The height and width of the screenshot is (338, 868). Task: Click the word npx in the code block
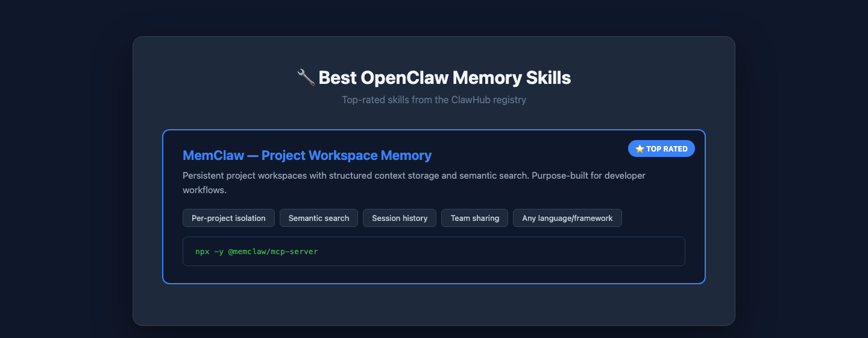(203, 251)
